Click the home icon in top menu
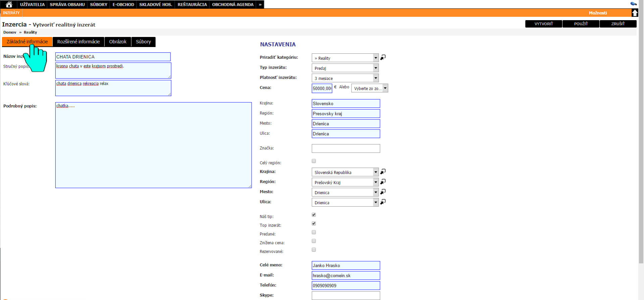Viewport: 644px width, 300px height. [9, 4]
